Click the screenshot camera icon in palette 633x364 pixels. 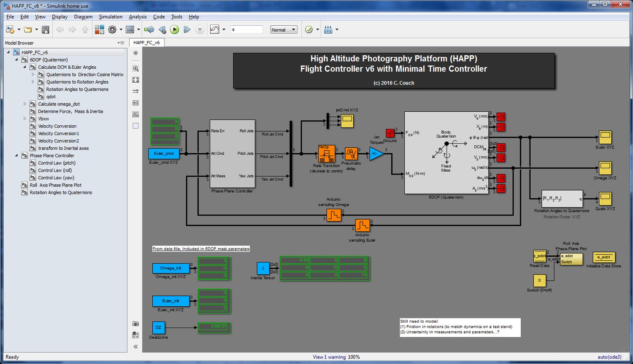(x=135, y=324)
